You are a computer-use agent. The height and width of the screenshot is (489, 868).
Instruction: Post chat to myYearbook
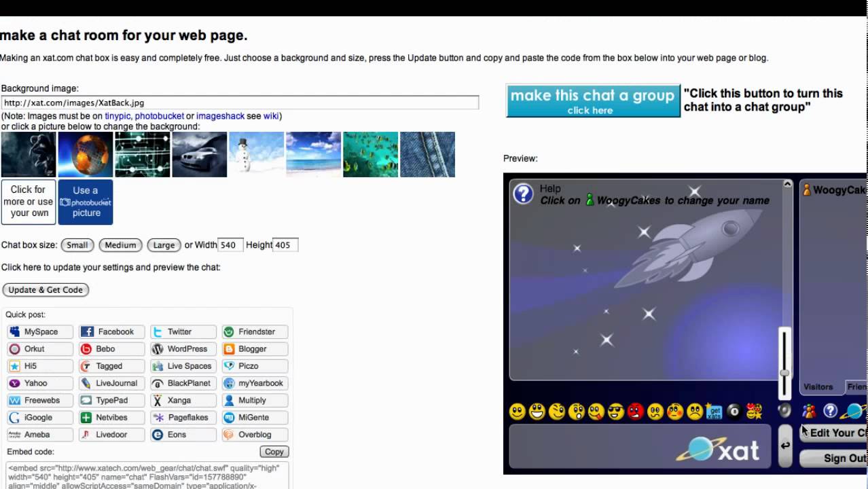point(255,383)
